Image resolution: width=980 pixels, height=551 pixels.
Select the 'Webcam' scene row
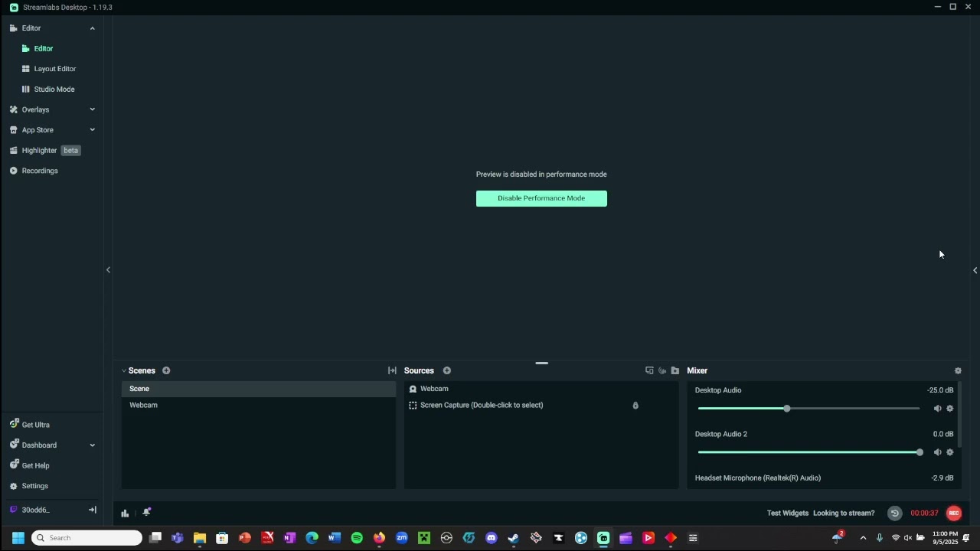tap(259, 405)
